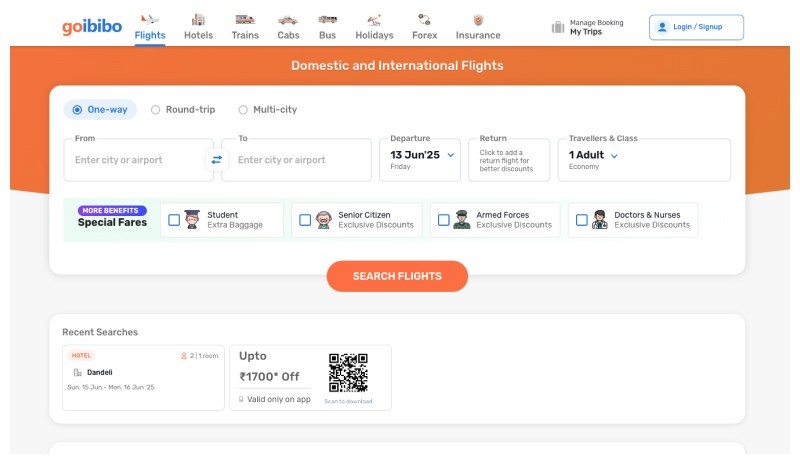Click the airplane icon above Flights

pyautogui.click(x=149, y=20)
